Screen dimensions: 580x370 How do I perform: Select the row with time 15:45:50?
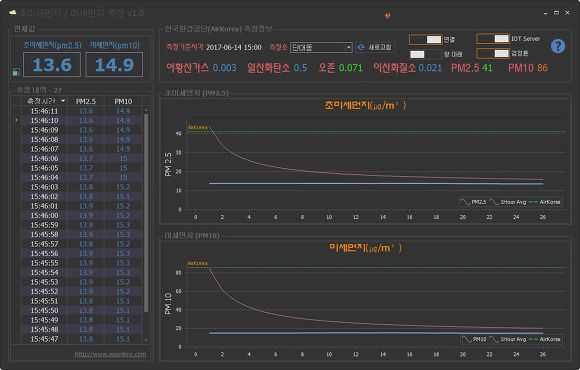[x=81, y=310]
